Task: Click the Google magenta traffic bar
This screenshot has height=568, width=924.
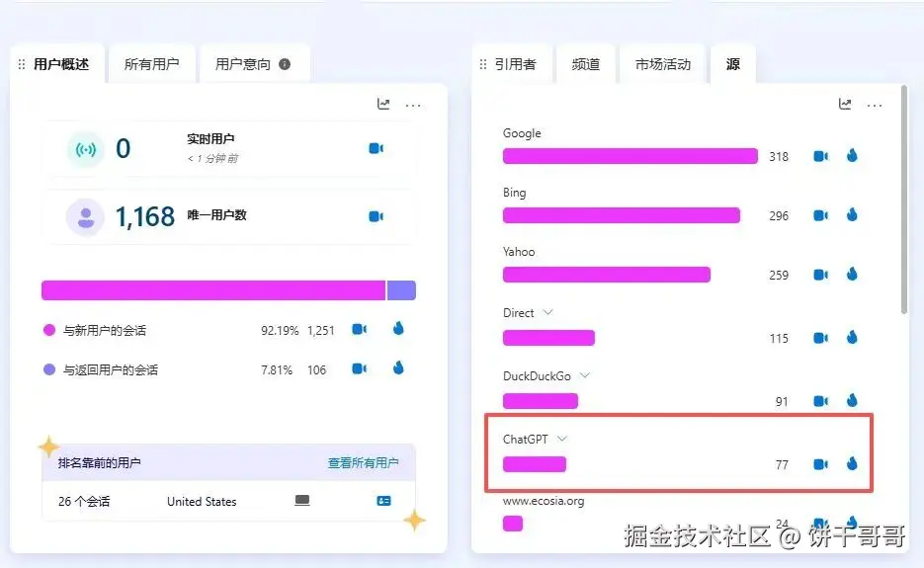Action: (x=630, y=156)
